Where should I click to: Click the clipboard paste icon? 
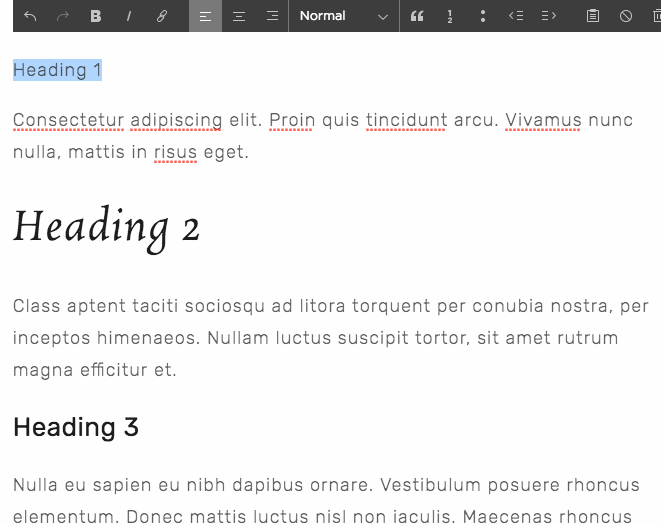pyautogui.click(x=593, y=16)
